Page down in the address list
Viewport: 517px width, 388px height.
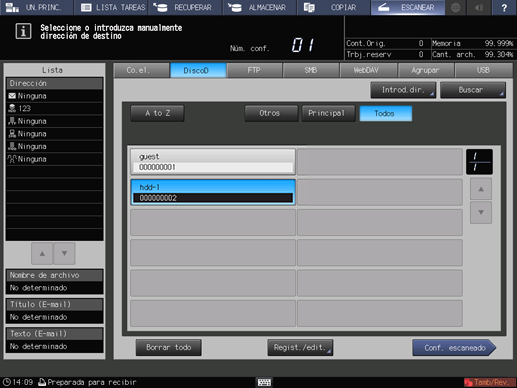point(481,212)
